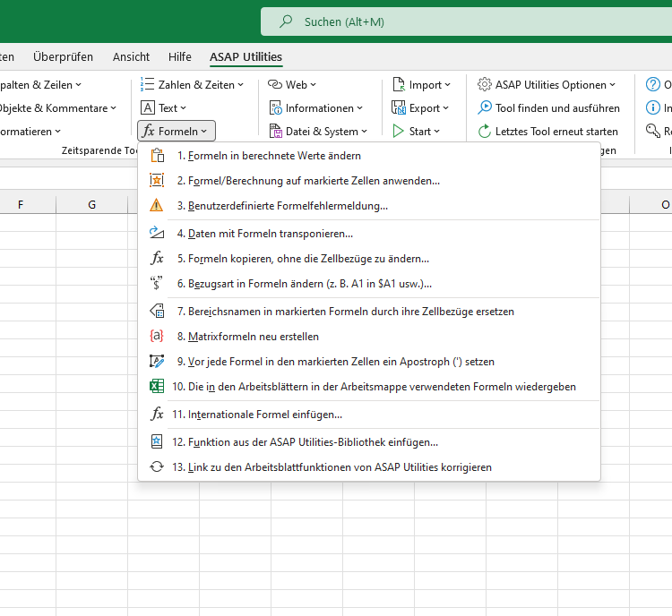This screenshot has height=616, width=672.
Task: Click the transpose icon for Daten mit Formeln transponieren
Action: pyautogui.click(x=157, y=233)
